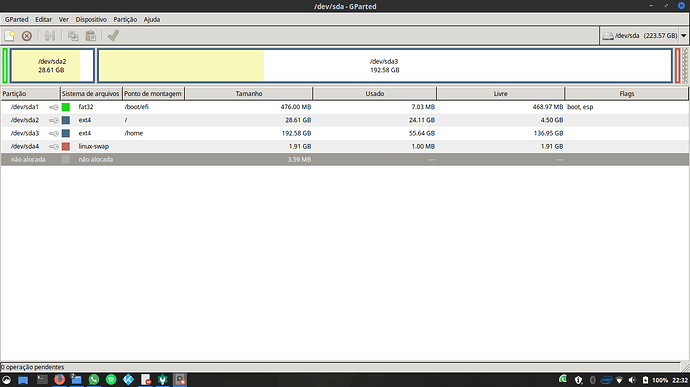Sort by the Tamanho column header
The height and width of the screenshot is (387, 690).
tap(249, 93)
